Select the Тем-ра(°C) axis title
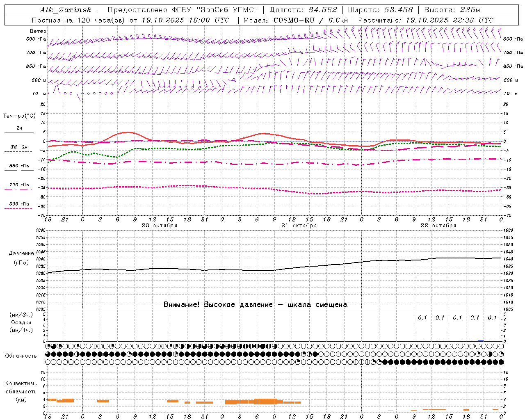 (19, 116)
